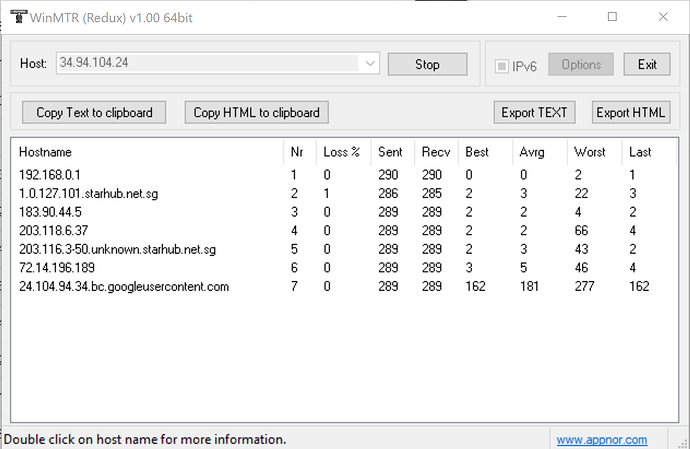
Task: Export results as TEXT
Action: click(534, 112)
